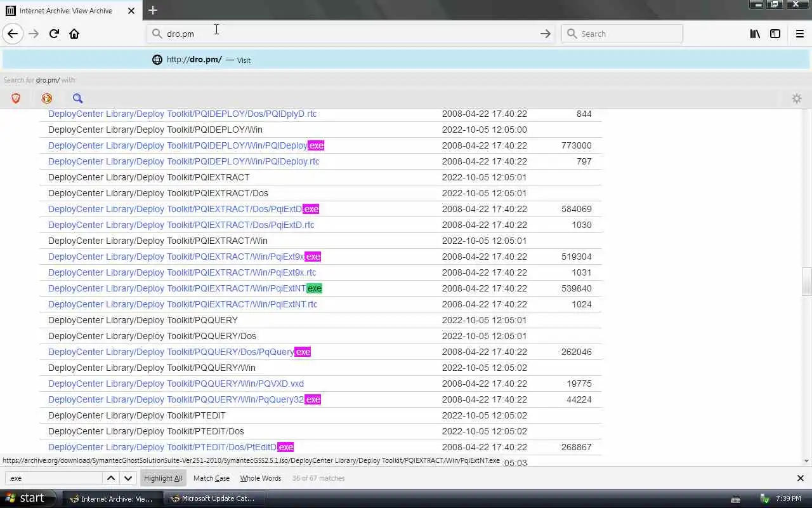The image size is (812, 508).
Task: Select the blue magnifier search engine icon
Action: coord(77,98)
